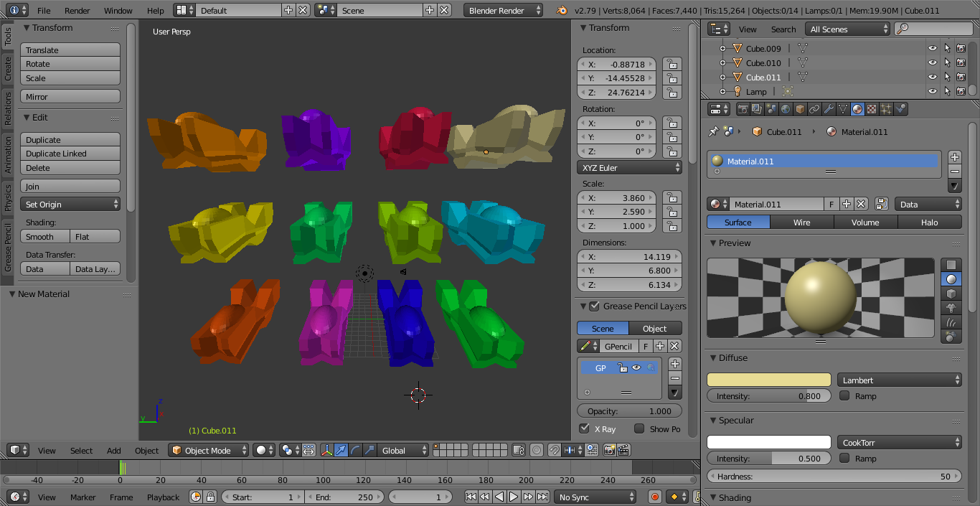
Task: Open the Render properties tab (camera icon)
Action: [743, 109]
